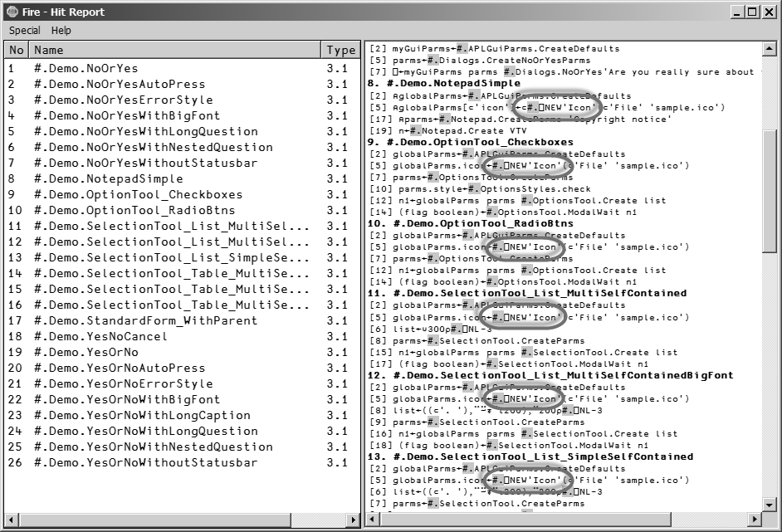This screenshot has height=532, width=782.
Task: Select #.Demo.StandardForm_WithParent in the list
Action: point(182,320)
